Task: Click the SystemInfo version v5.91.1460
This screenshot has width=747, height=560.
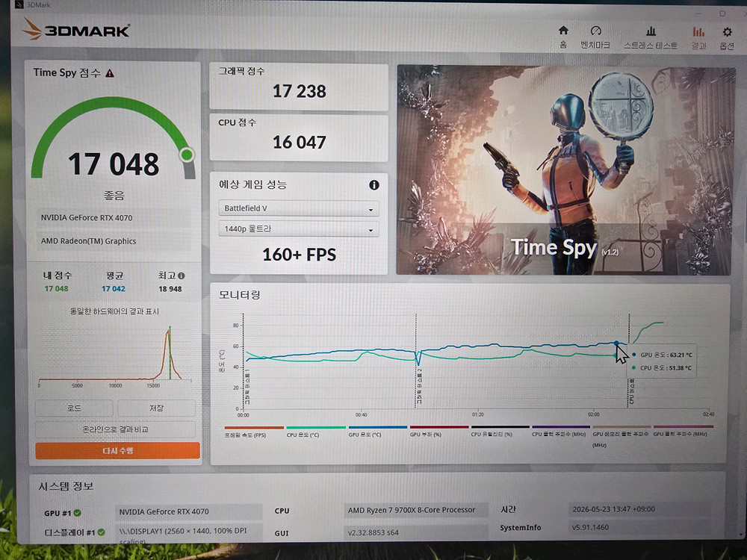Action: point(641,527)
